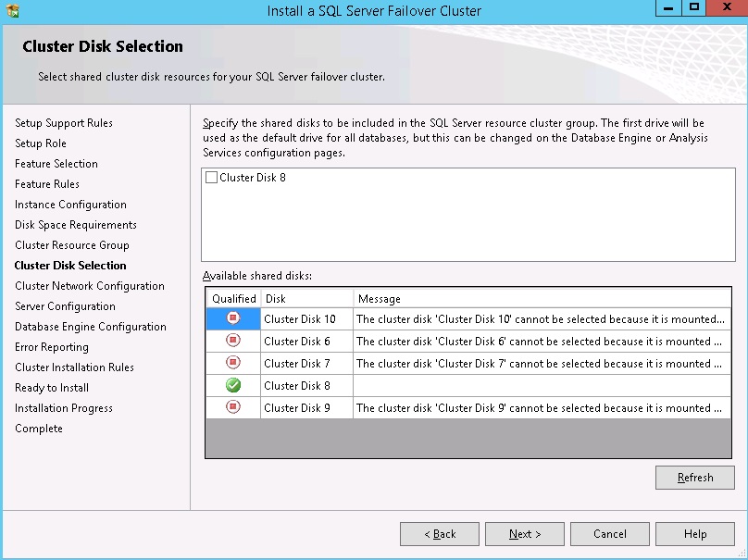
Task: Select 'Cluster Disk 6' cell in table
Action: click(306, 341)
